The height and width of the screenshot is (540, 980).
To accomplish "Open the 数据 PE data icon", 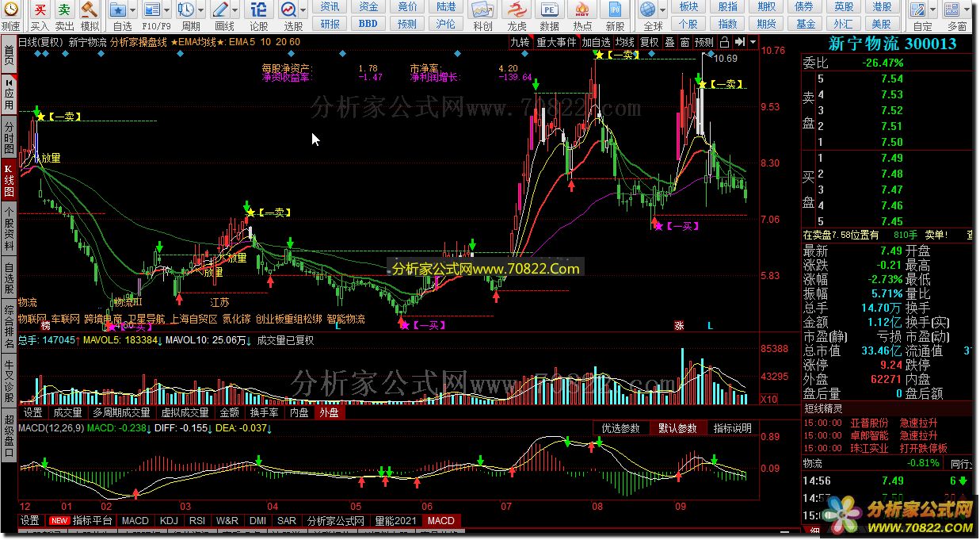I will pyautogui.click(x=549, y=10).
